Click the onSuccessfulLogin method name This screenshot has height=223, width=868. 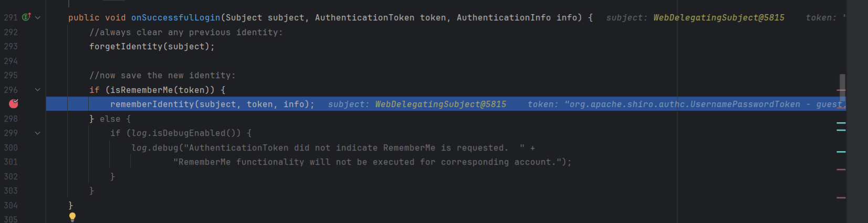click(175, 18)
